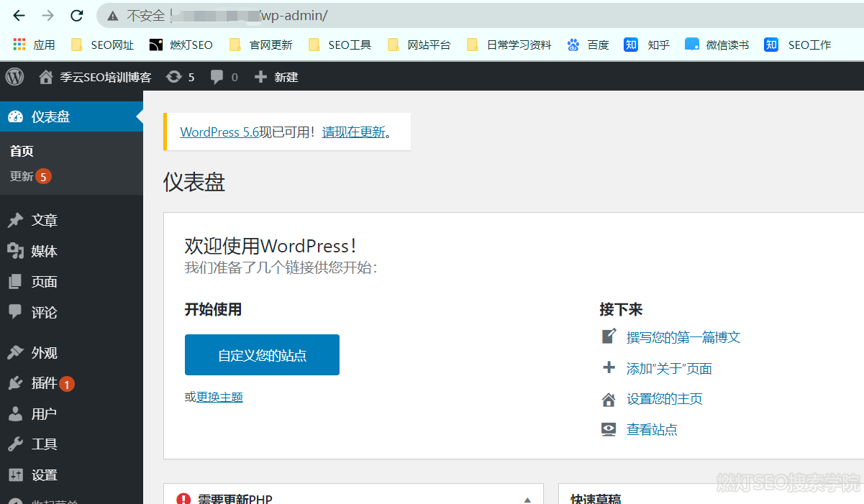Image resolution: width=864 pixels, height=504 pixels.
Task: Click the pencil-edit icon beside write post
Action: [609, 336]
